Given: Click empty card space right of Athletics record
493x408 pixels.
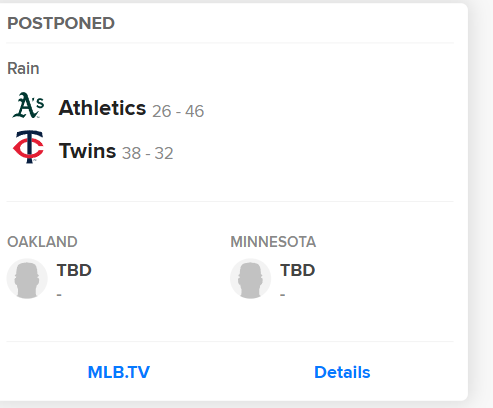Looking at the screenshot, I should pyautogui.click(x=328, y=108).
